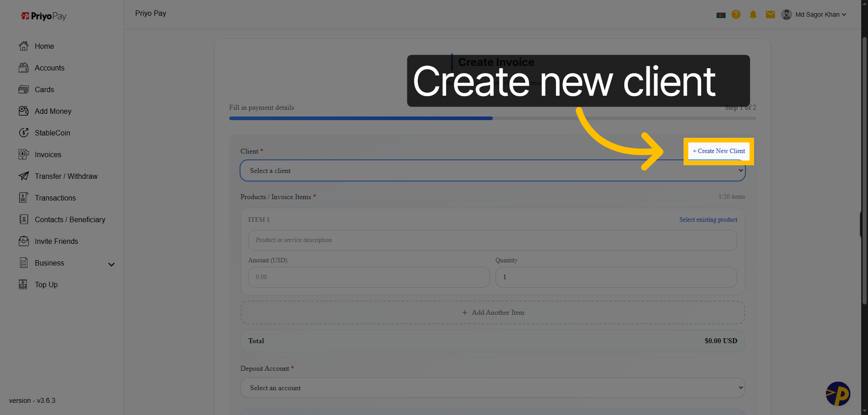The height and width of the screenshot is (415, 868).
Task: Select the Transfer / Withdraw paper-plane icon
Action: coord(24,176)
